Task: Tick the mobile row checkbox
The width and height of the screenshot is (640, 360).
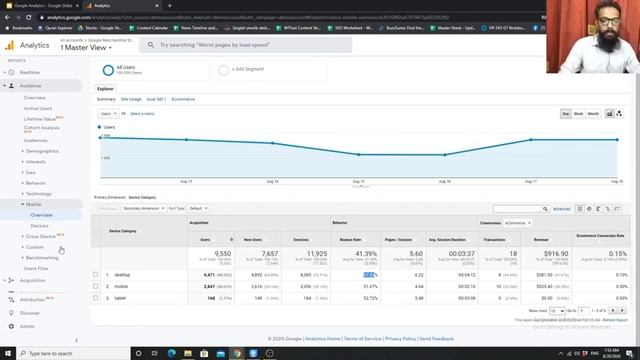Action: pyautogui.click(x=96, y=287)
